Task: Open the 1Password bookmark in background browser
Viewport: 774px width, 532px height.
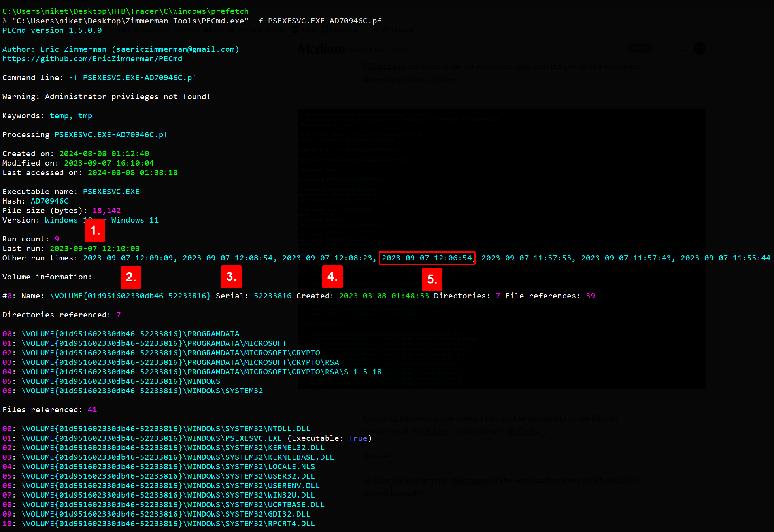Action: (399, 30)
